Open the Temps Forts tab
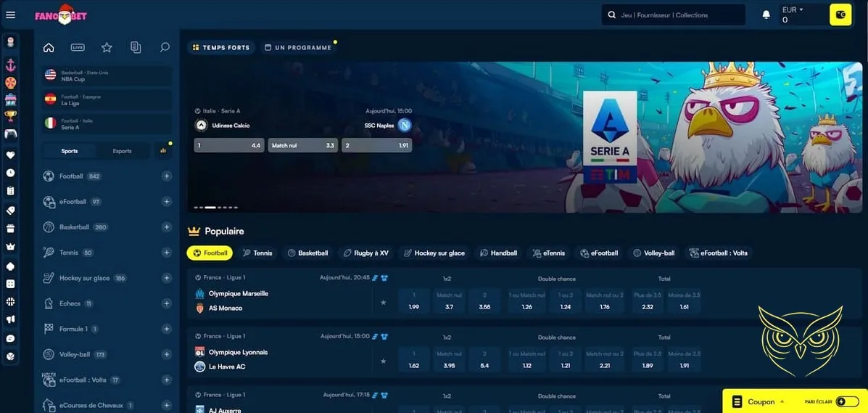This screenshot has width=868, height=413. [221, 48]
